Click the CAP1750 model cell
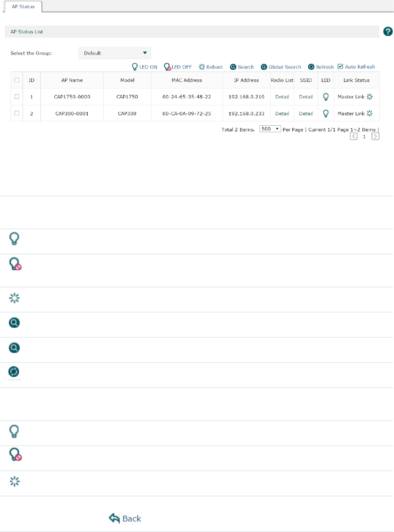Image resolution: width=394 pixels, height=532 pixels. [x=127, y=97]
